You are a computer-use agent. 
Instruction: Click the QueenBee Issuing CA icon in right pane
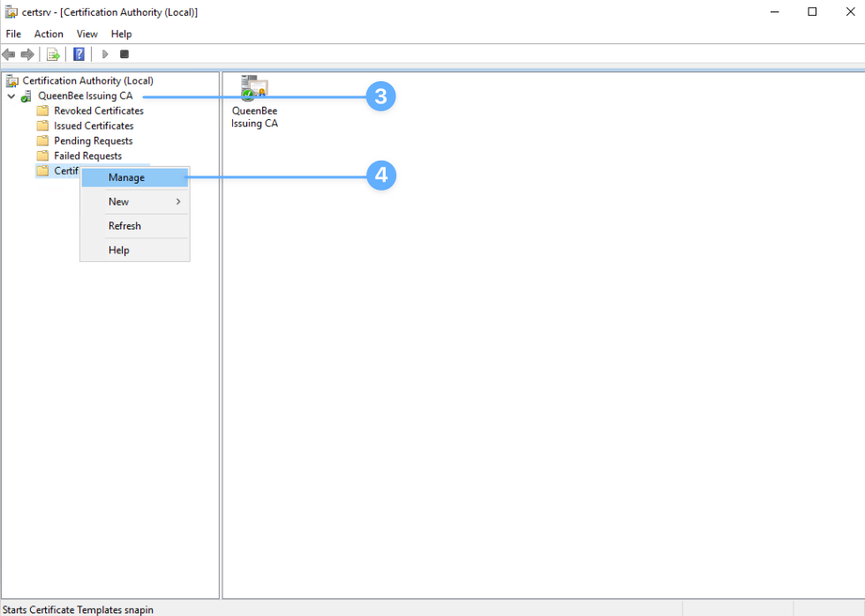click(254, 89)
